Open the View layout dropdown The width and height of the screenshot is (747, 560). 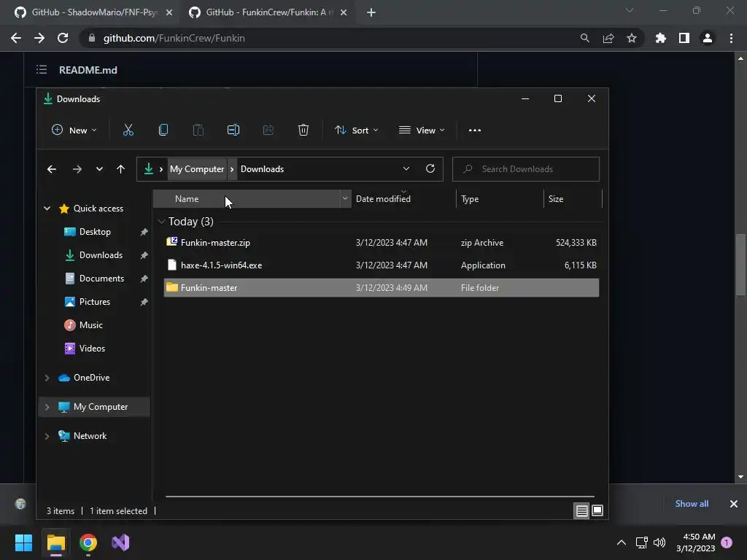coord(422,130)
